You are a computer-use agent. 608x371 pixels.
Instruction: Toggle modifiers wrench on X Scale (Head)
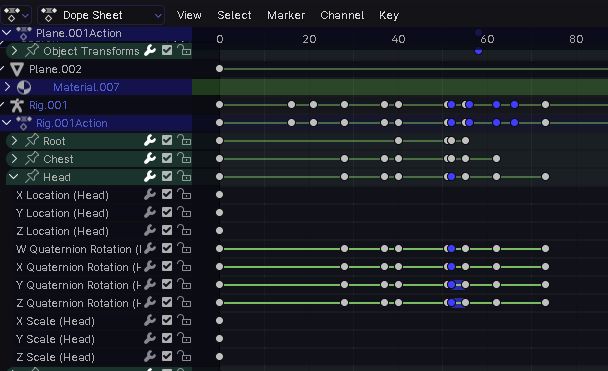pos(150,321)
